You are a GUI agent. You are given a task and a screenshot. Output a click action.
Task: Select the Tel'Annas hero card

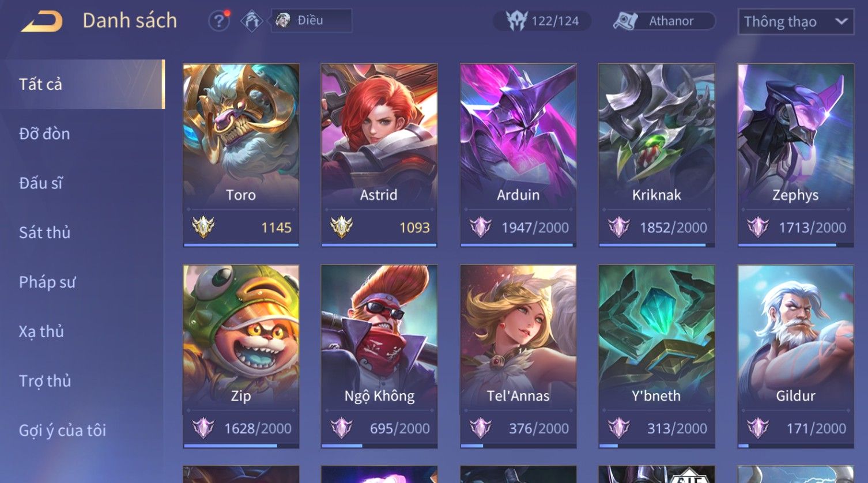(518, 356)
